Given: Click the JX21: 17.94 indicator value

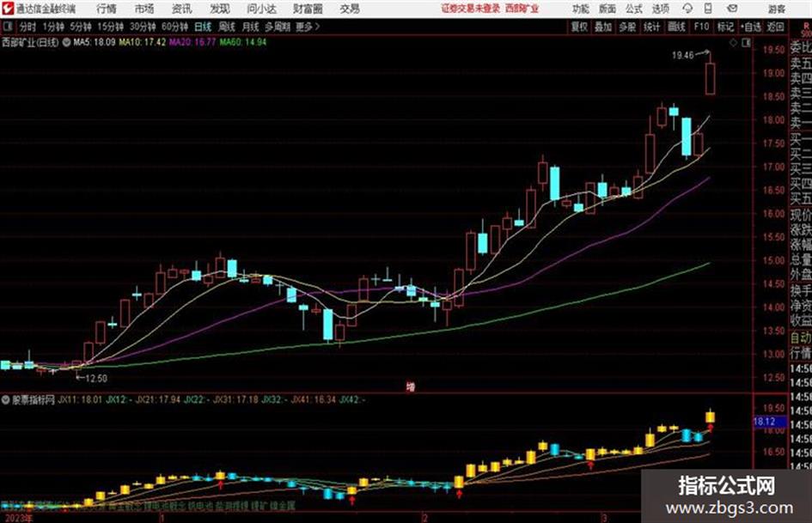Looking at the screenshot, I should (158, 399).
